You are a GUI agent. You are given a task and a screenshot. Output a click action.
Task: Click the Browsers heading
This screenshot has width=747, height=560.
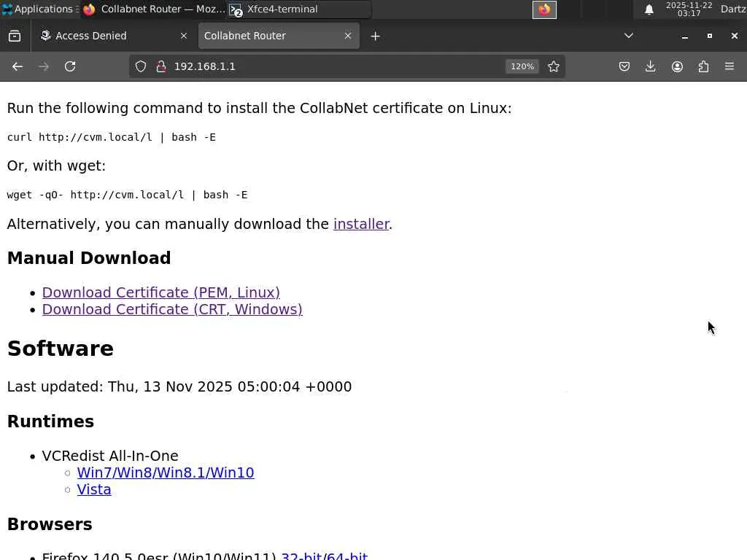[x=50, y=524]
